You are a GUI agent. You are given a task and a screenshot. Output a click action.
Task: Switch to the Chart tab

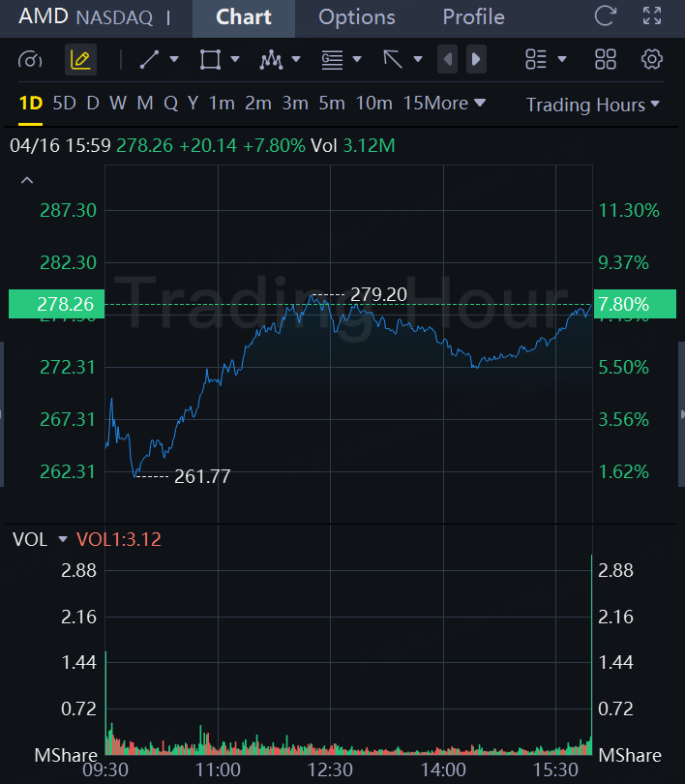click(x=243, y=18)
